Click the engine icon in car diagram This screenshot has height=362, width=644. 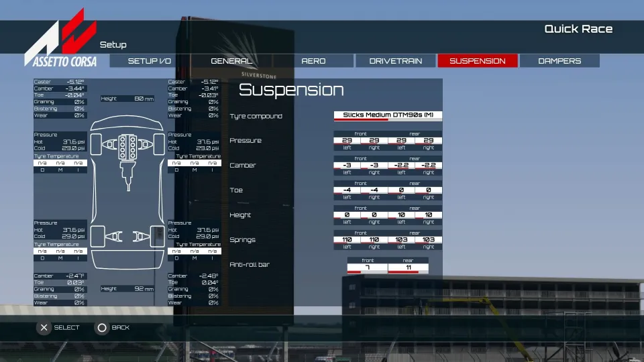(x=127, y=147)
